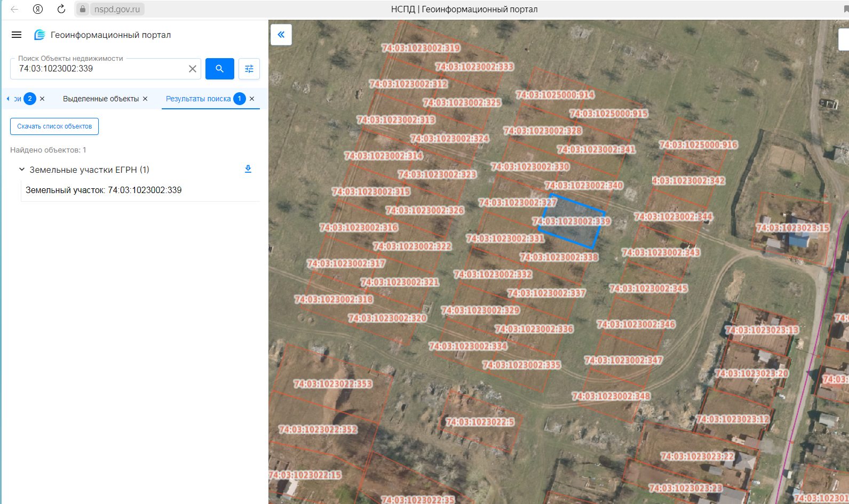Switch to the Выделенные объекты tab
This screenshot has height=504, width=849.
pos(101,99)
